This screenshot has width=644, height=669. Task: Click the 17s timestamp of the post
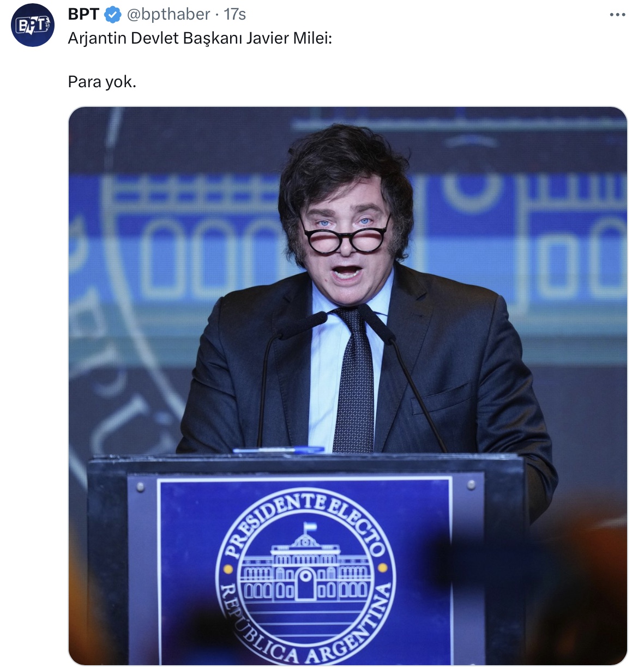click(x=235, y=14)
